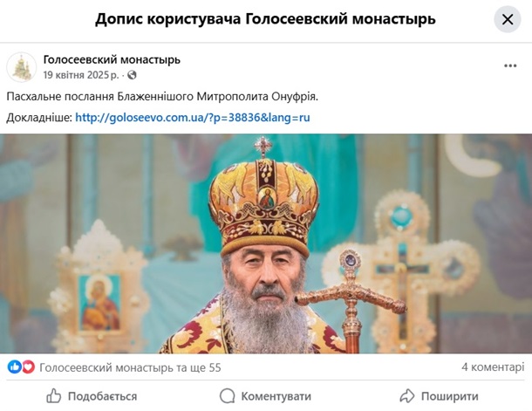Click the share arrow icon
The height and width of the screenshot is (411, 532).
pos(407,396)
